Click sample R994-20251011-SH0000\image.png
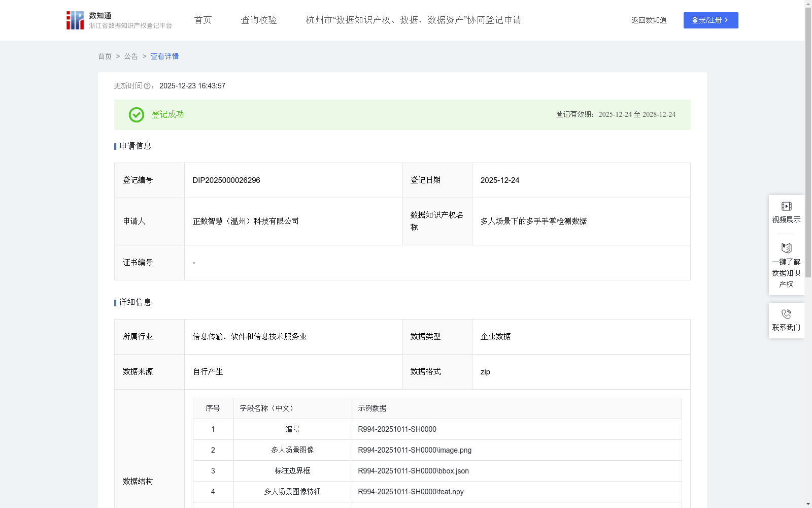This screenshot has width=812, height=508. 415,450
